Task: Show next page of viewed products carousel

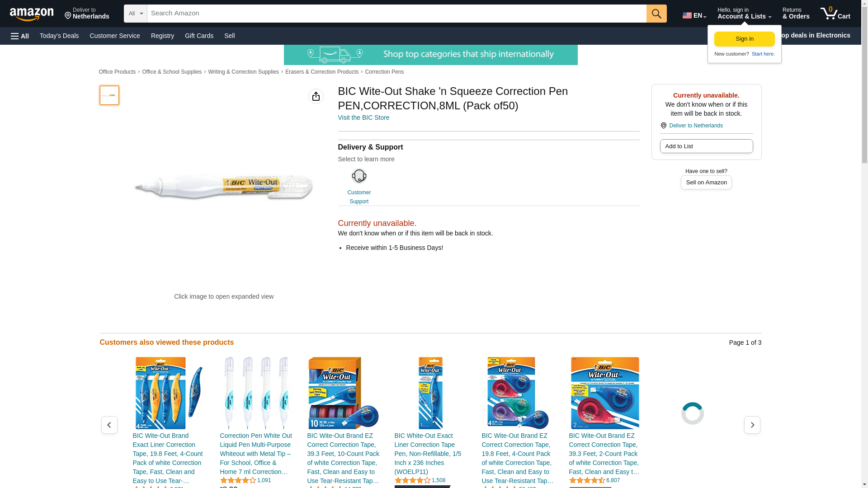Action: (x=752, y=425)
